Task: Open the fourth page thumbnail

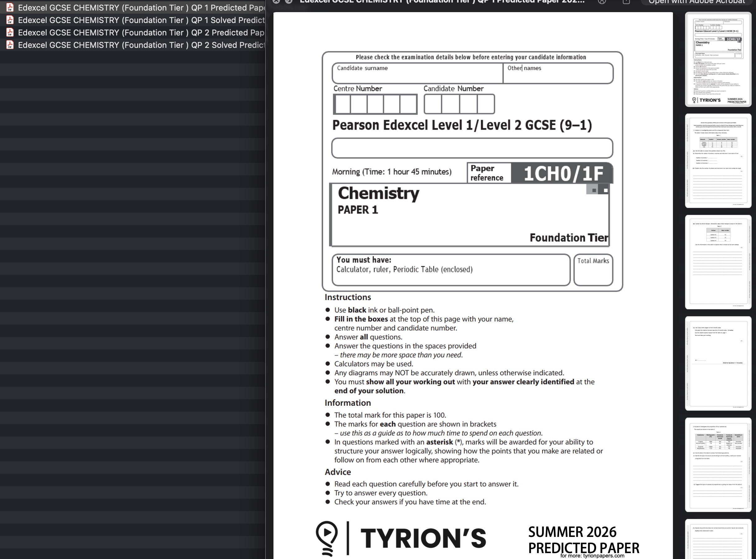Action: pos(718,363)
